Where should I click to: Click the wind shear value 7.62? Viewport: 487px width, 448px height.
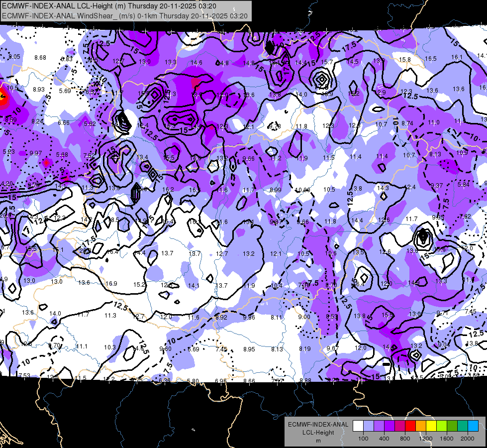pos(465,217)
